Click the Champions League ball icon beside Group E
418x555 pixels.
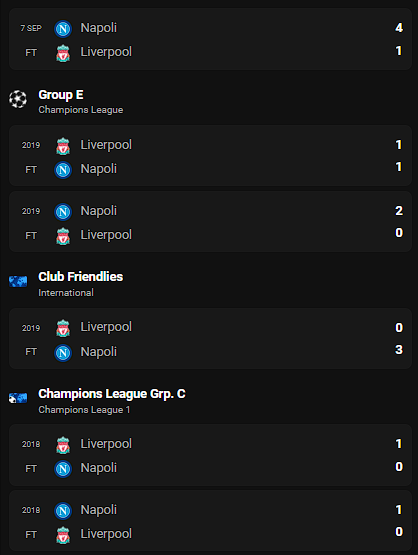pos(18,99)
